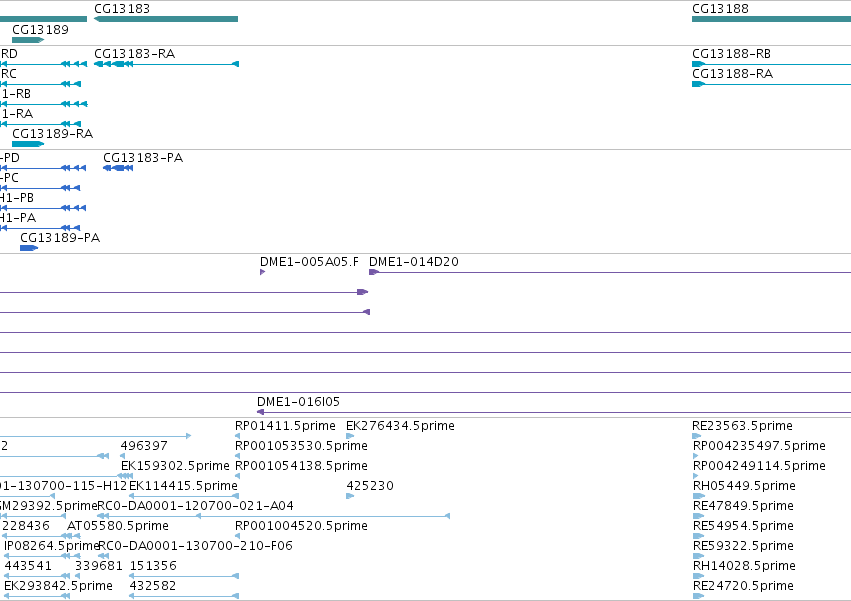Screen dimensions: 851x601
Task: Select the RP01411.5prime EST label
Action: (285, 426)
